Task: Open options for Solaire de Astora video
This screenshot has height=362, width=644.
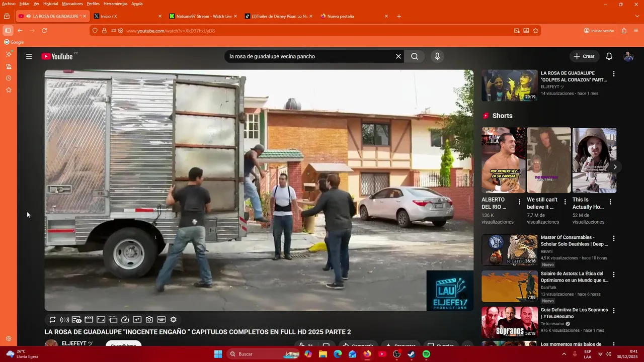Action: click(613, 275)
